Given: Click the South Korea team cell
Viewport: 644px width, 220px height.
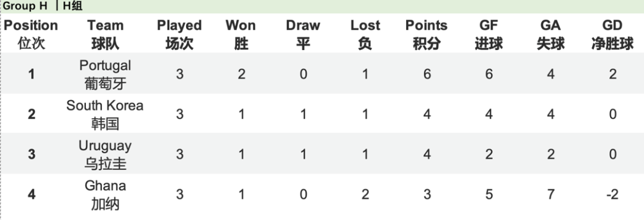Looking at the screenshot, I should point(105,114).
